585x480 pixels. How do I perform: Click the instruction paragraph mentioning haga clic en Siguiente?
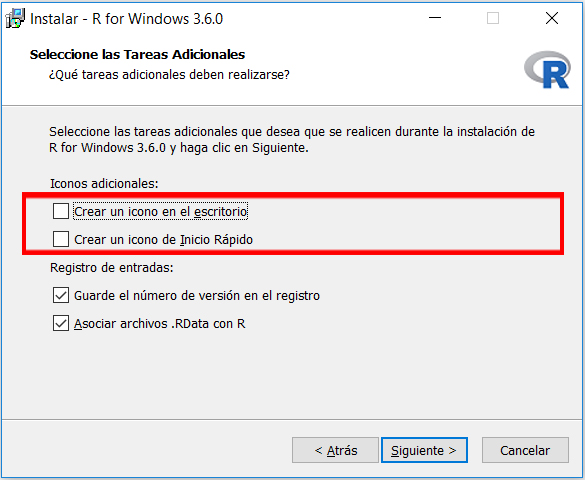(x=292, y=139)
